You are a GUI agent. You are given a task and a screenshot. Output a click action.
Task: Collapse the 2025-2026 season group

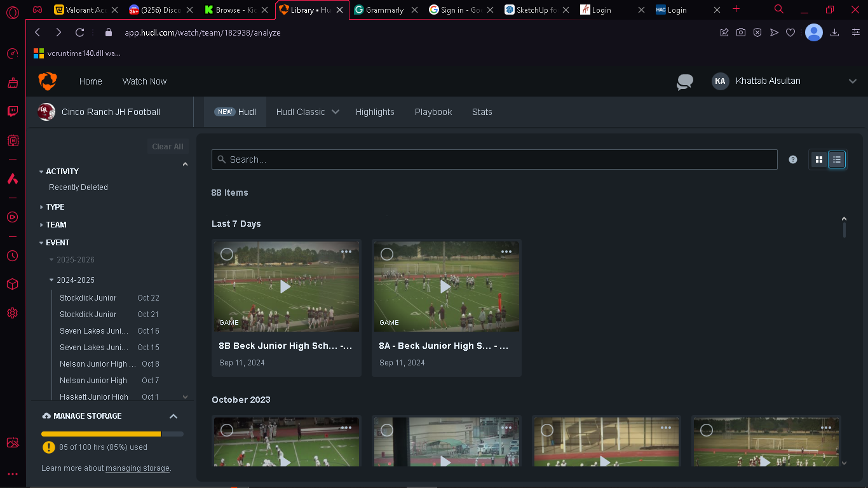72,260
